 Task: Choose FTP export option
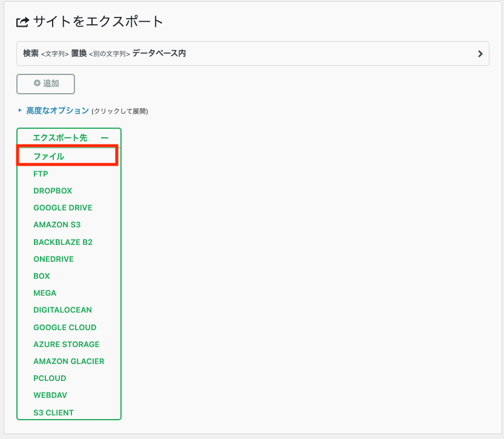coord(41,174)
